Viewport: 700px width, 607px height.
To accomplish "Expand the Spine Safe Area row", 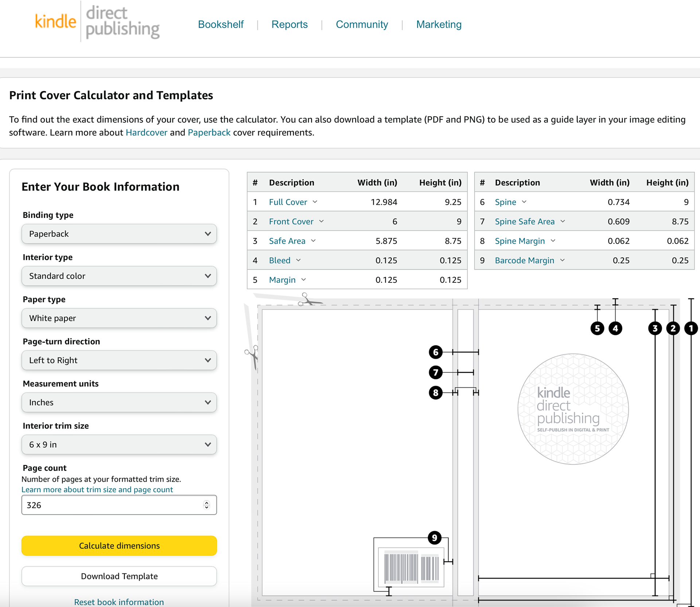I will click(530, 221).
